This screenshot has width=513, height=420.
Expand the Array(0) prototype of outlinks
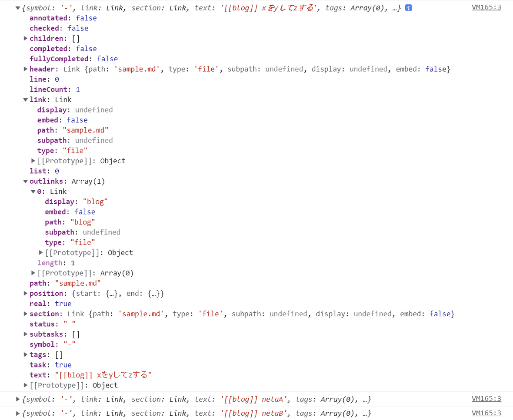(x=33, y=273)
